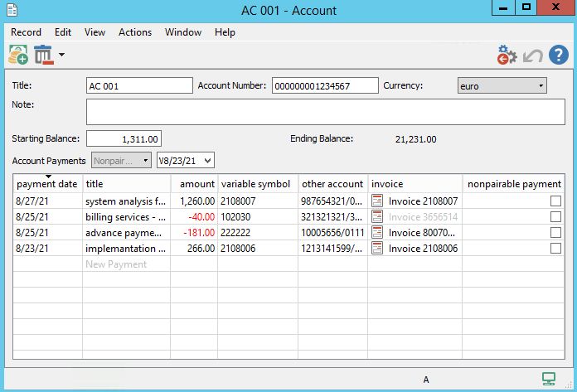Check nonpairable payment box for 8/23/21 row

(555, 249)
